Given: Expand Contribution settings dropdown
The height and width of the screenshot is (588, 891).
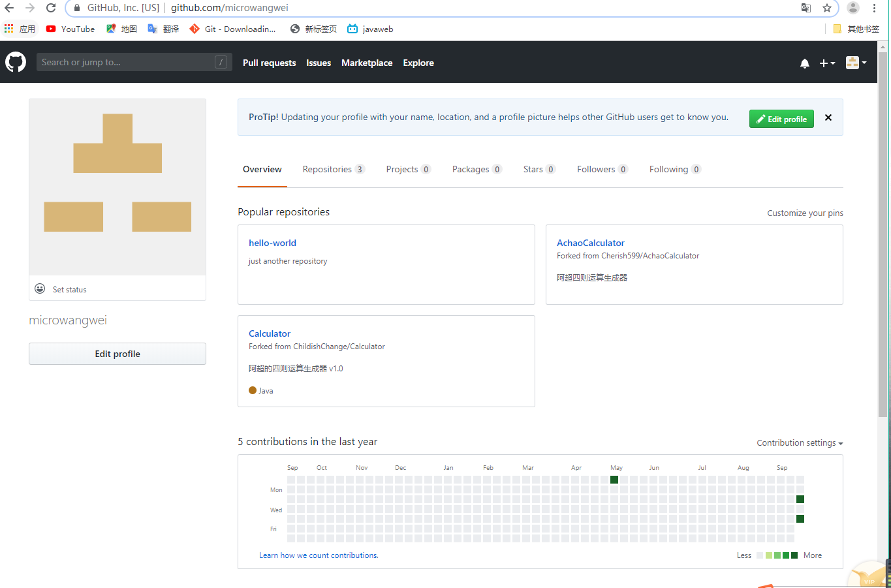Looking at the screenshot, I should coord(800,442).
